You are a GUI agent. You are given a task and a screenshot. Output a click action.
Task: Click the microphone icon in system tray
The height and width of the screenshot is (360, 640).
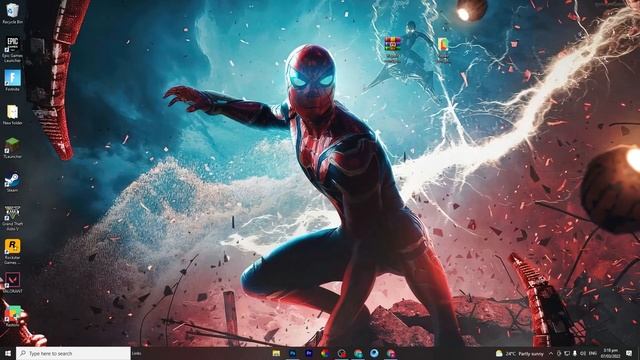(x=575, y=353)
